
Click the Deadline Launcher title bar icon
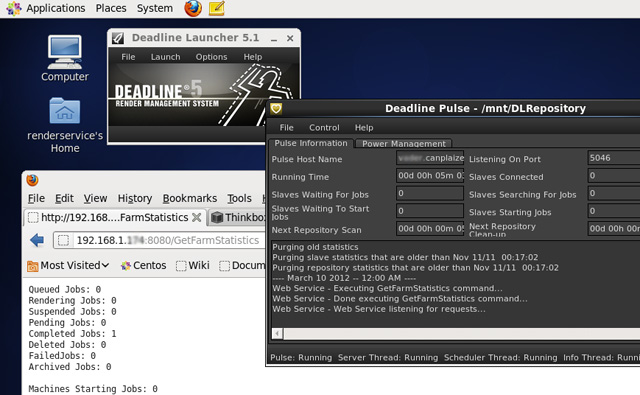pyautogui.click(x=118, y=38)
